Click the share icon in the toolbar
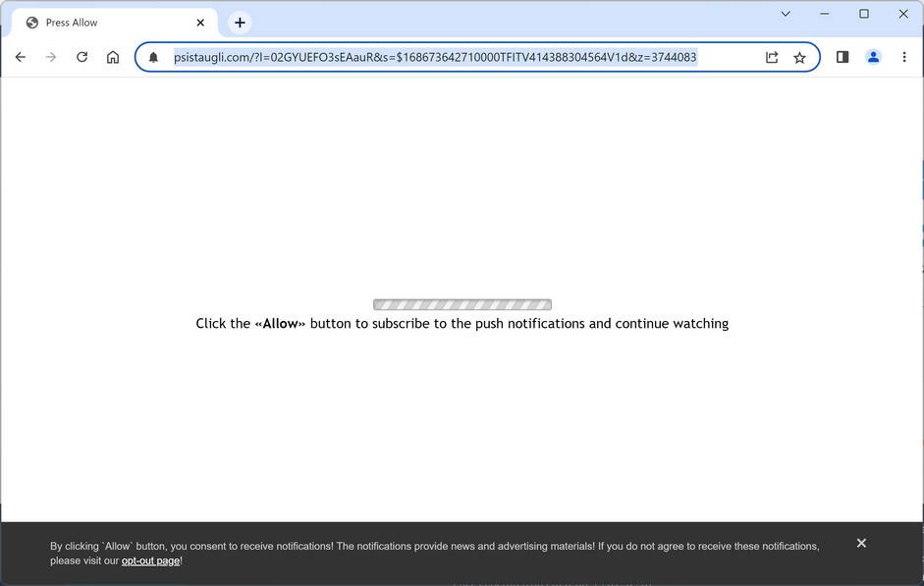Screen dimensions: 924x586 (x=772, y=57)
